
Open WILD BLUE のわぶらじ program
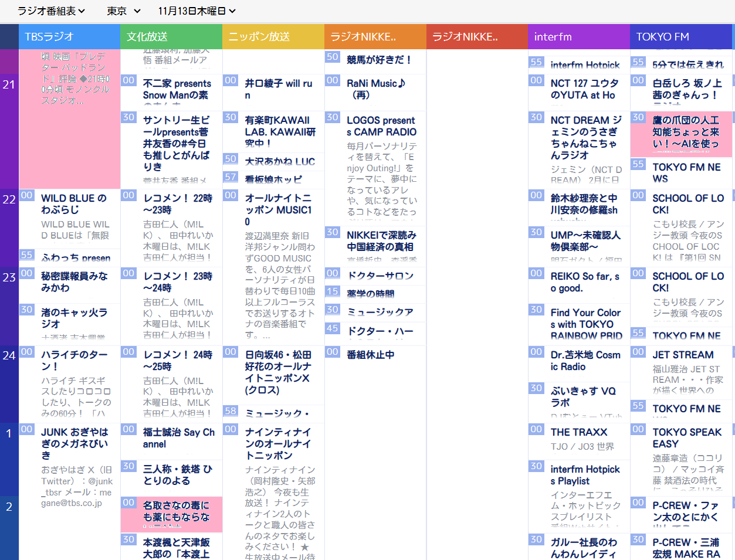point(74,204)
